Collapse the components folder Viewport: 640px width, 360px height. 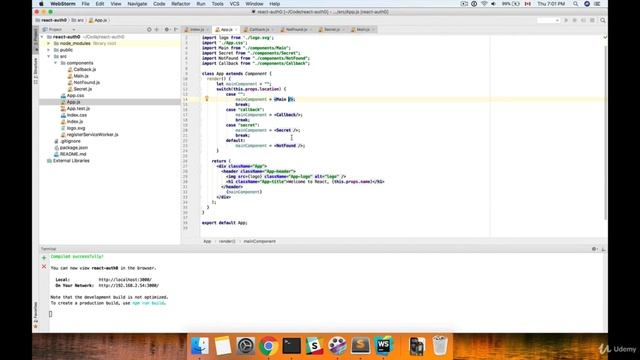56,63
